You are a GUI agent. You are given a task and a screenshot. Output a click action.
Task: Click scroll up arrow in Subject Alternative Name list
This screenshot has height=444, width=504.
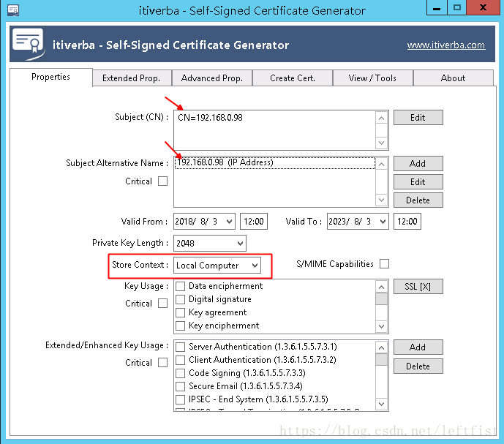pos(382,165)
